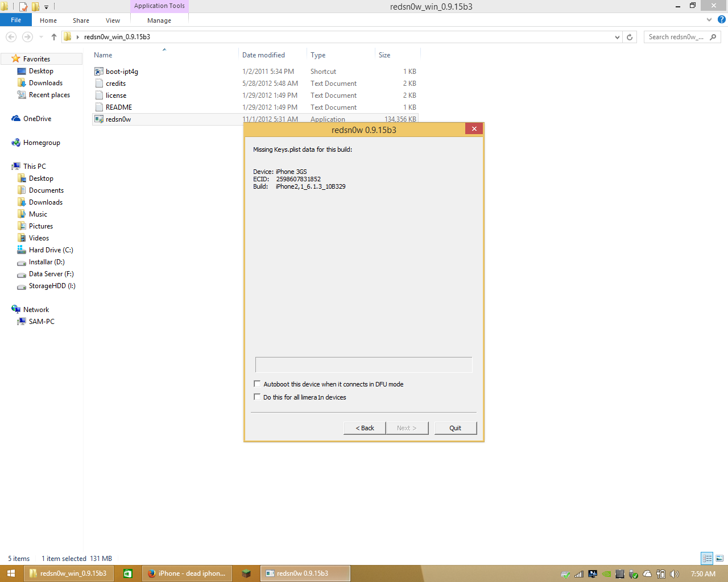728x582 pixels.
Task: Open Data Server (F:) drive
Action: tap(51, 274)
